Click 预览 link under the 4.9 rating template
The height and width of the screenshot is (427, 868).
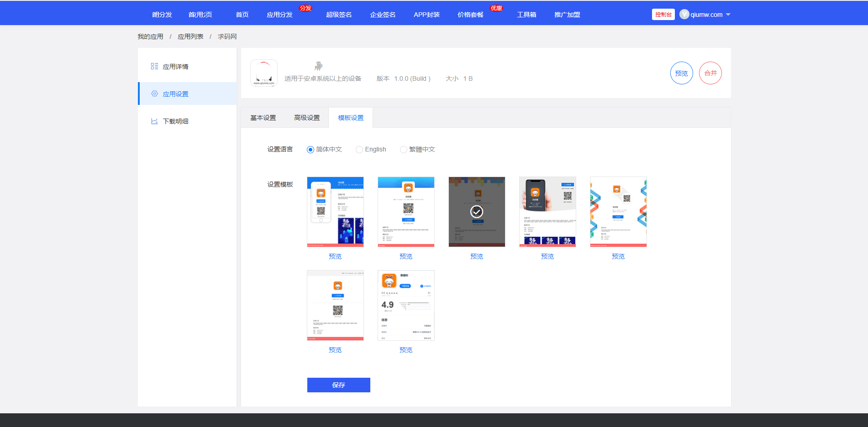point(405,350)
